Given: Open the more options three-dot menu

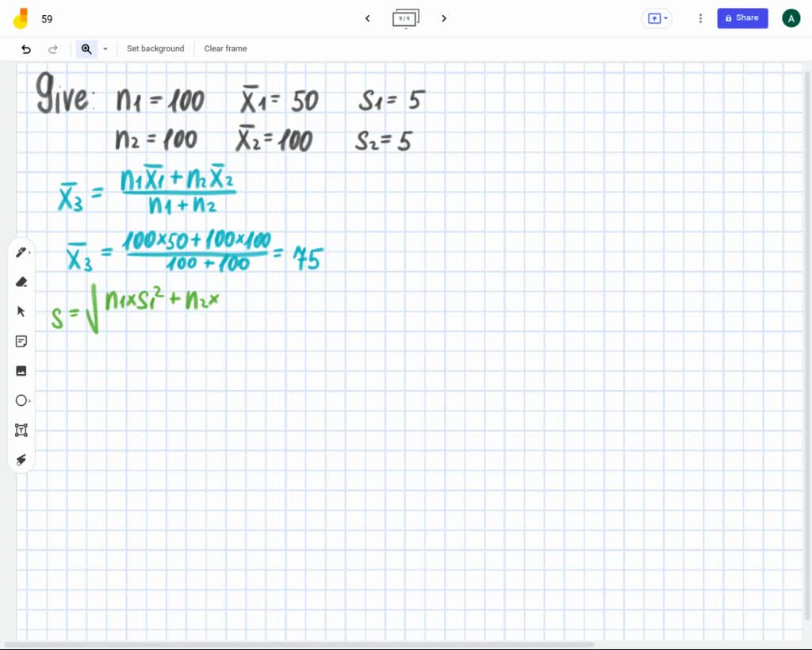Looking at the screenshot, I should click(700, 18).
